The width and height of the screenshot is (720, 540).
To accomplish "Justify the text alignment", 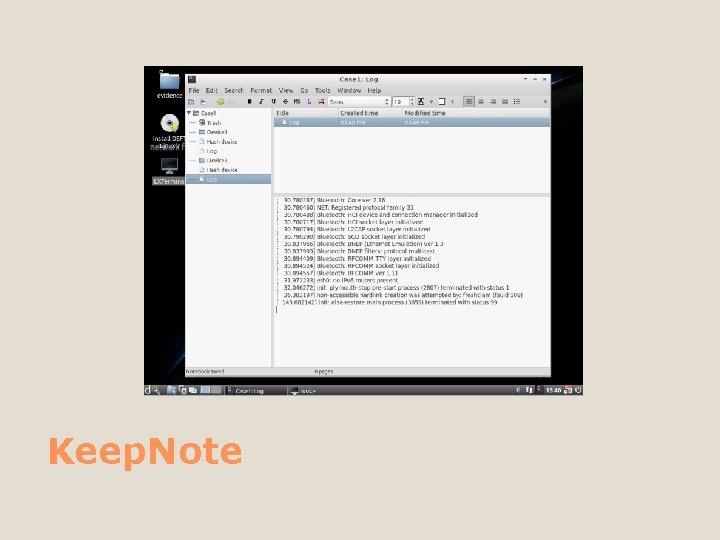I will (505, 101).
